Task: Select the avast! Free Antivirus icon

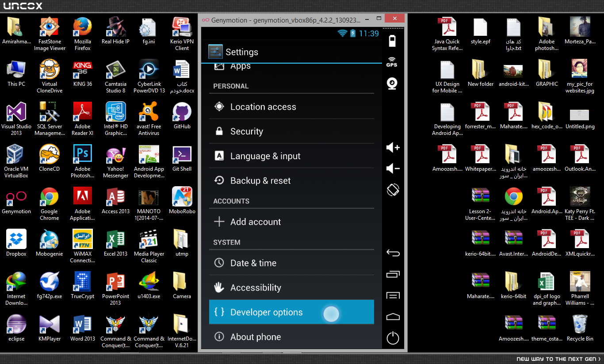Action: tap(149, 119)
